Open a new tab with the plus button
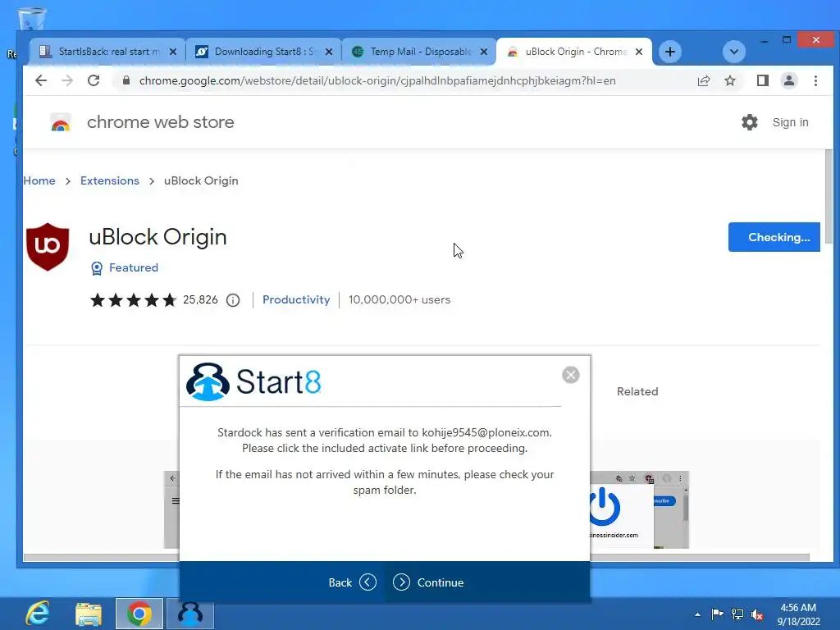Screen dimensions: 840x630 (x=669, y=52)
